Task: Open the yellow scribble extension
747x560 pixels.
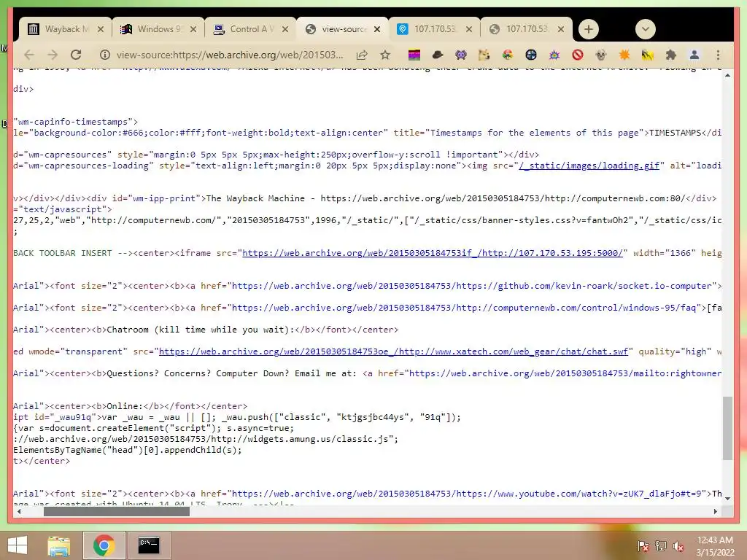Action: (648, 55)
